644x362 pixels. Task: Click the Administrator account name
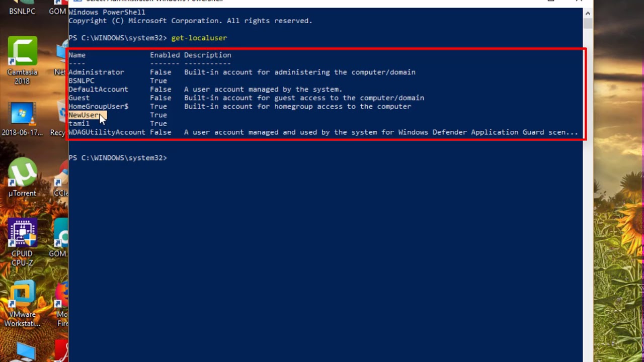click(x=96, y=72)
